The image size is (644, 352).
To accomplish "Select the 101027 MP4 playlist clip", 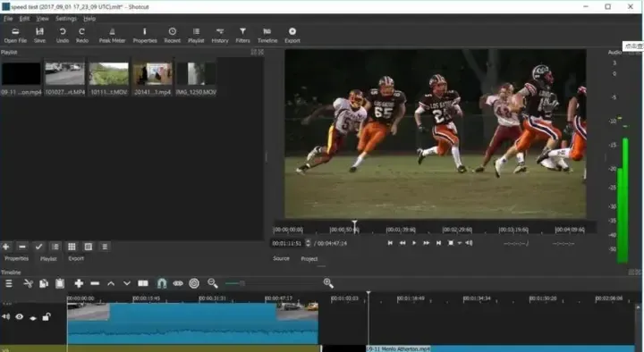I will [65, 74].
